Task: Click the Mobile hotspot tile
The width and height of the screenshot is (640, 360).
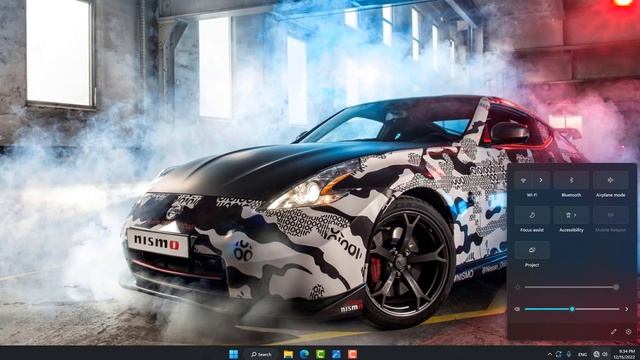Action: (611, 215)
